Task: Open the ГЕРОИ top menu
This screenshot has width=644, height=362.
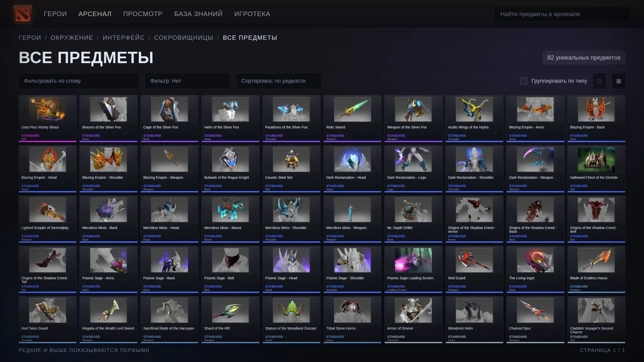Action: tap(55, 14)
